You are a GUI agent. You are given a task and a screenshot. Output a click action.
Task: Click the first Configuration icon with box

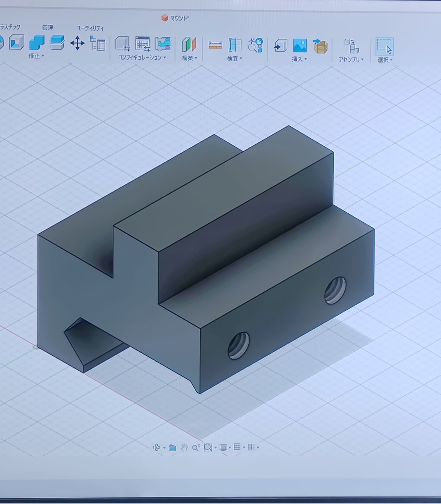pos(123,44)
